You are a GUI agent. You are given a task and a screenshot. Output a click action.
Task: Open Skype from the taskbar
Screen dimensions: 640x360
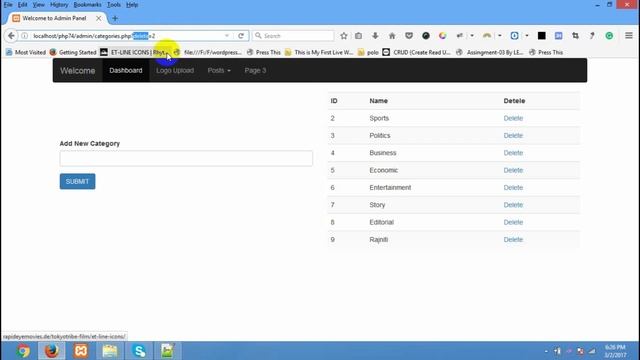click(x=139, y=351)
